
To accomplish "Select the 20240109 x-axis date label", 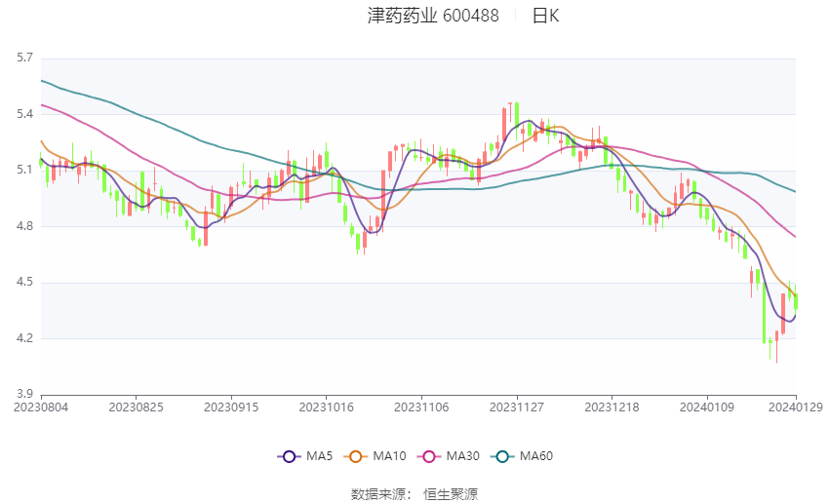I will pyautogui.click(x=707, y=407).
